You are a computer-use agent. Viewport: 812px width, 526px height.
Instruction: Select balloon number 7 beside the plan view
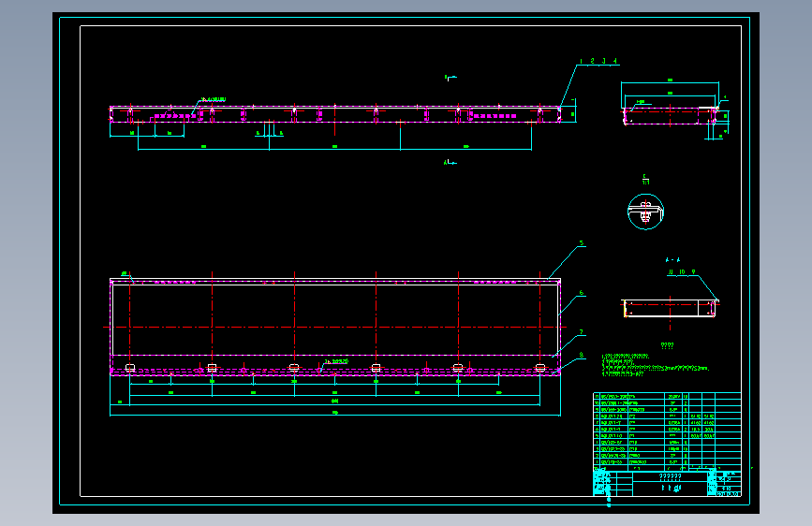(582, 332)
